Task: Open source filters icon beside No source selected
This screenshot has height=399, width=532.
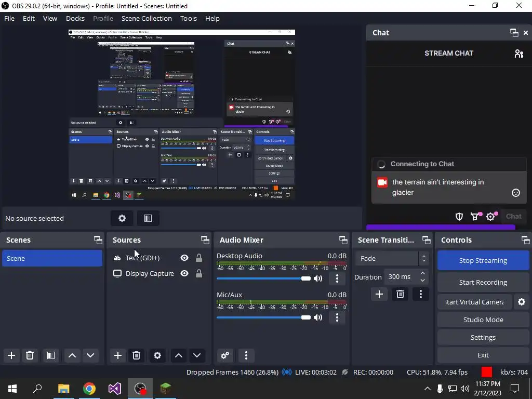Action: 148,218
